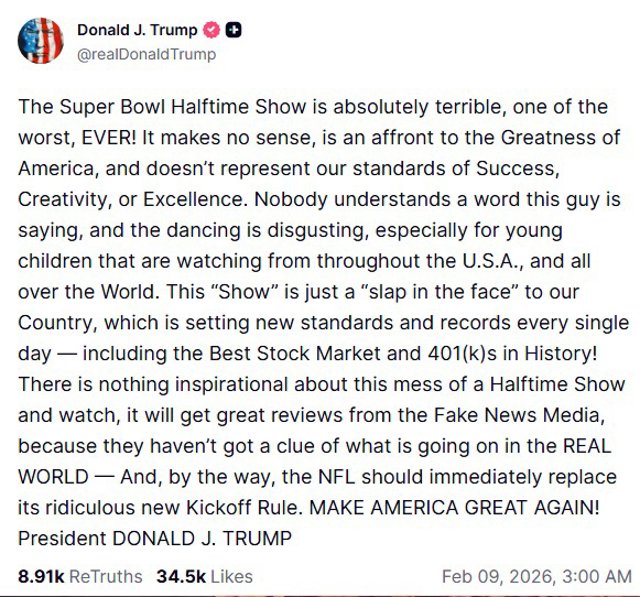
Task: Click the Donald J. Trump display name
Action: pyautogui.click(x=137, y=30)
